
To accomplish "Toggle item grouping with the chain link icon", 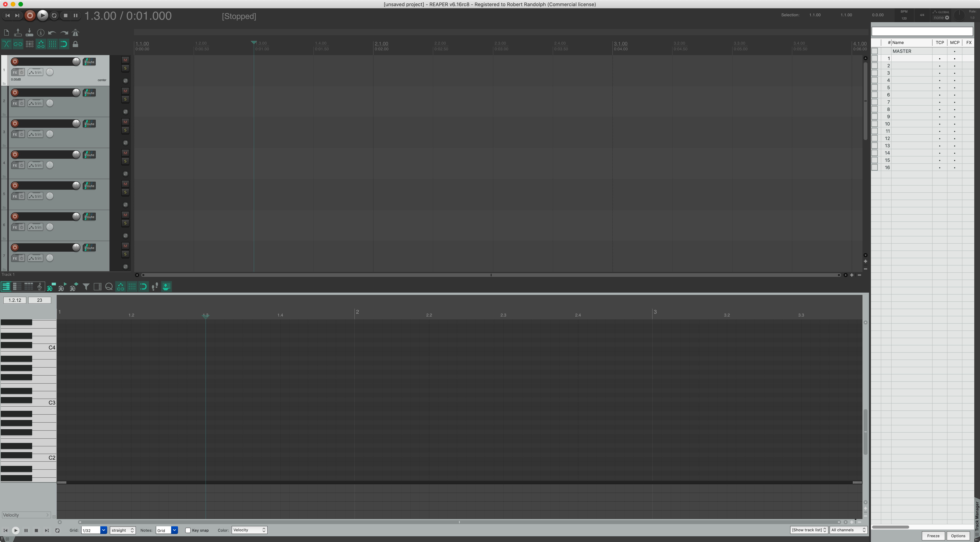I will (x=18, y=44).
